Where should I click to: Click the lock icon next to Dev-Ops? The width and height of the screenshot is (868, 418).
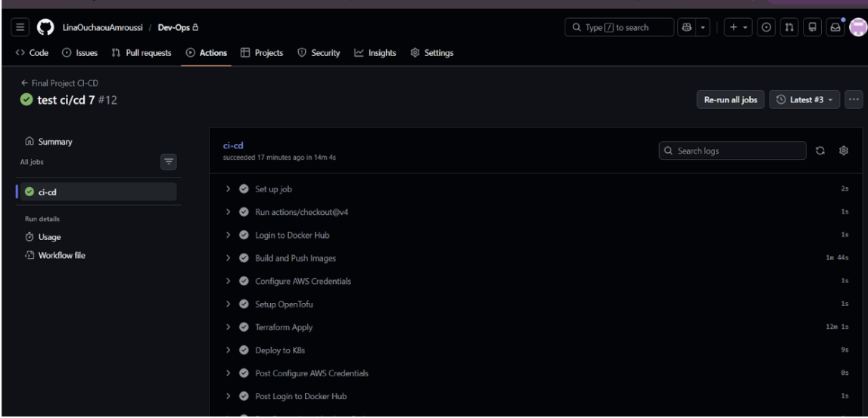pyautogui.click(x=194, y=27)
